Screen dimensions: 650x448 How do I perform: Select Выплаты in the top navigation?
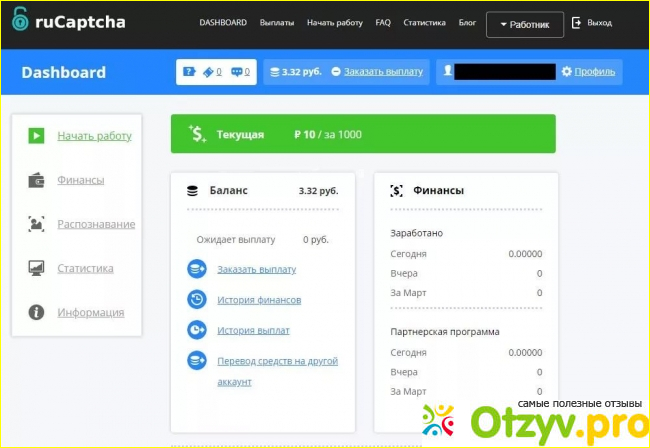click(277, 22)
